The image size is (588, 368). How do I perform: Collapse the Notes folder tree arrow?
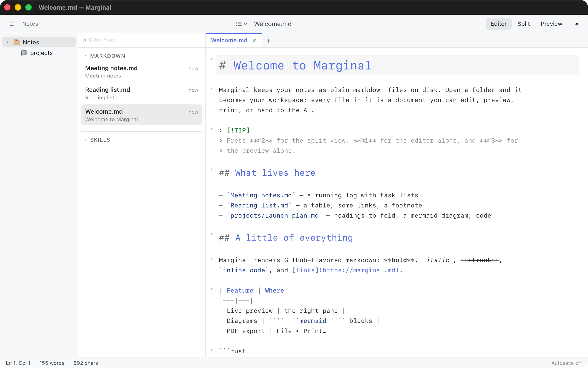click(8, 42)
